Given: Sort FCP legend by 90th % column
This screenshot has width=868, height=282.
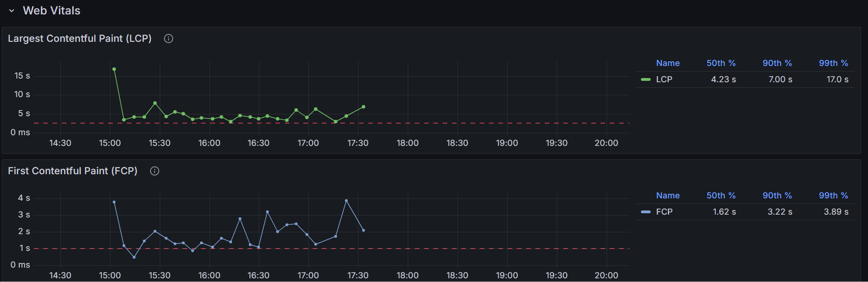Looking at the screenshot, I should [x=777, y=196].
